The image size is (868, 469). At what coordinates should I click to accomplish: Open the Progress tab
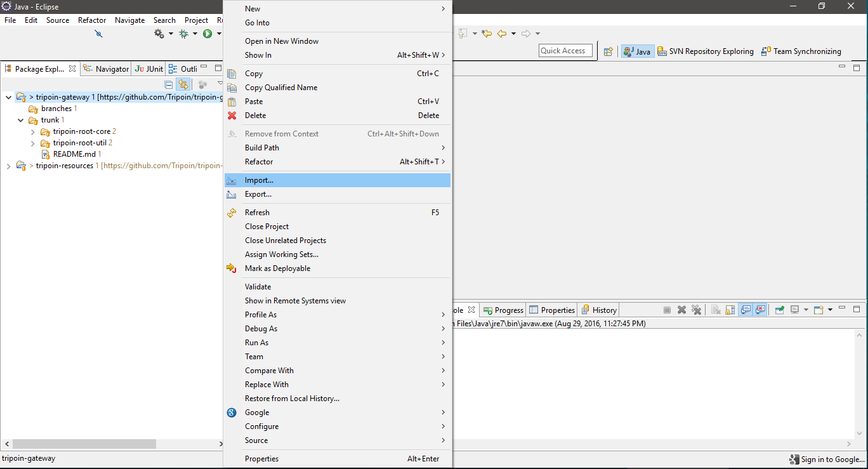point(503,310)
